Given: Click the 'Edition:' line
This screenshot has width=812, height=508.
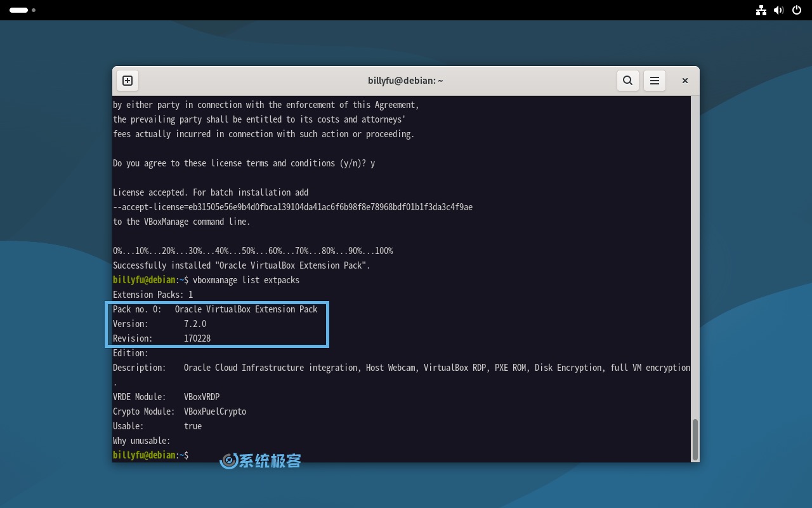Looking at the screenshot, I should coord(131,353).
